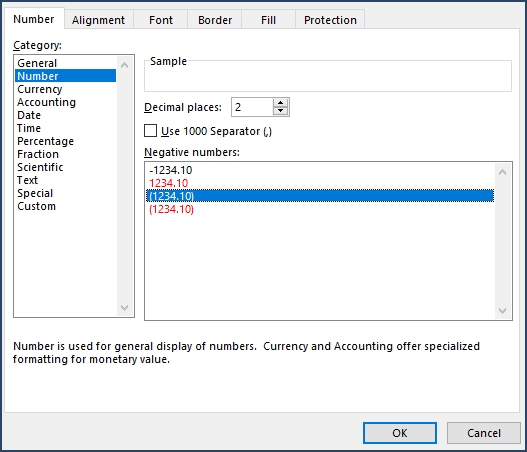The image size is (527, 452).
Task: Dismiss the dialog with Cancel
Action: [483, 433]
